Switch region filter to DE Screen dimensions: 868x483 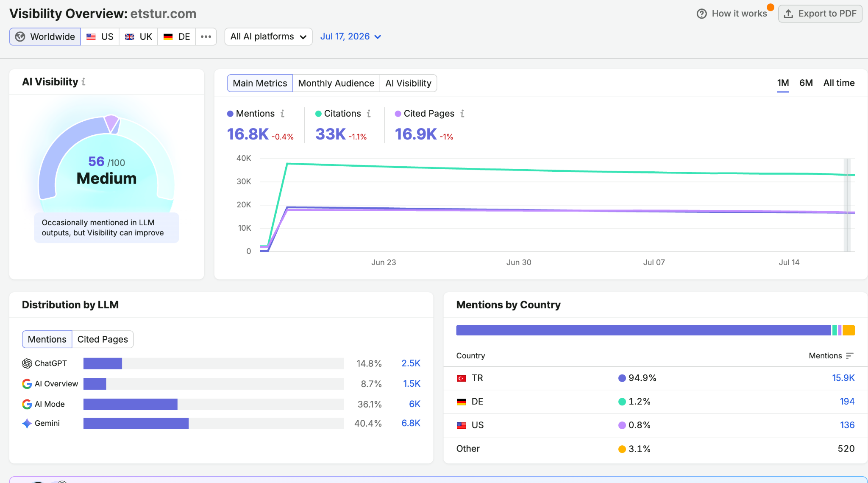(177, 37)
